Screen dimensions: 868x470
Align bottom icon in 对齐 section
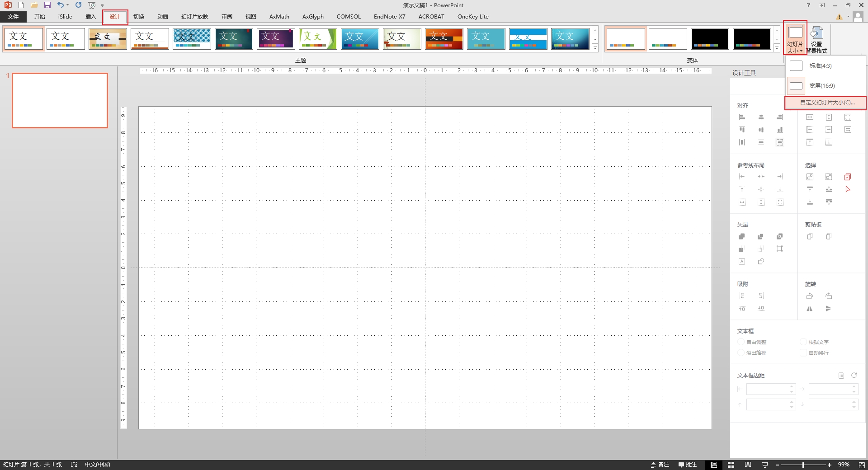pos(780,130)
